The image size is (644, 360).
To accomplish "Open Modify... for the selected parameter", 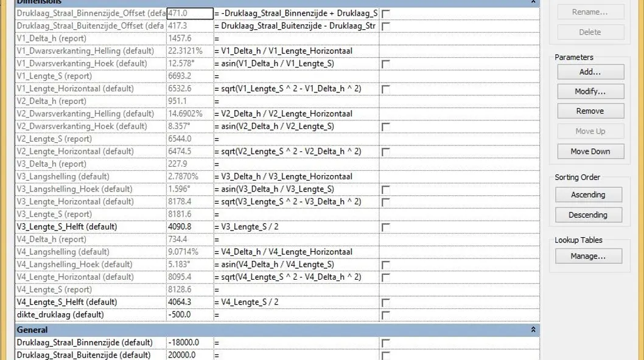I will click(590, 91).
